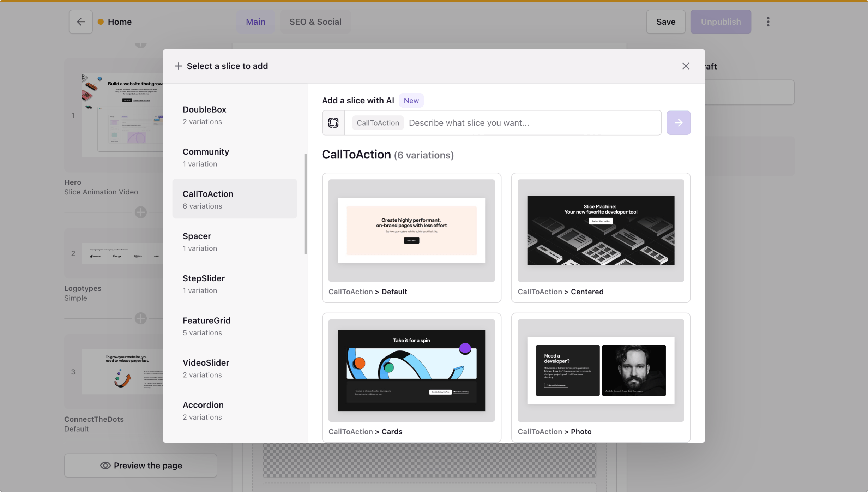Click plus icon below Logotypes slice
This screenshot has width=868, height=492.
pyautogui.click(x=140, y=318)
